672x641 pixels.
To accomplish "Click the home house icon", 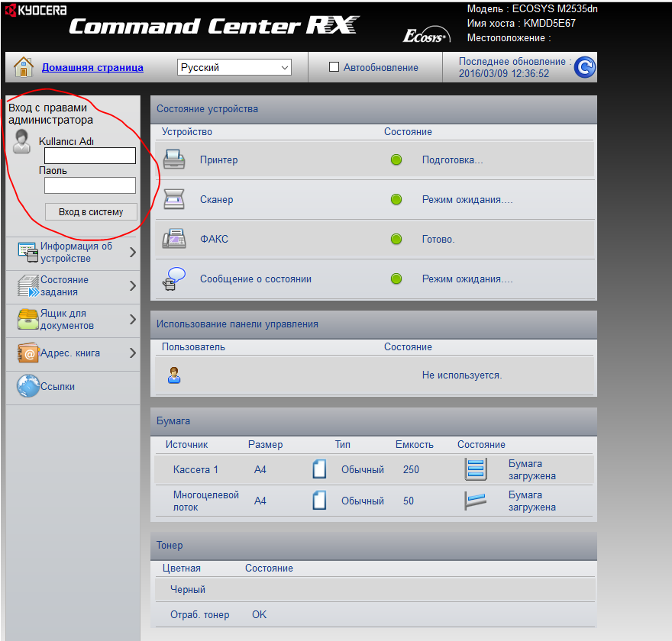I will tap(24, 67).
